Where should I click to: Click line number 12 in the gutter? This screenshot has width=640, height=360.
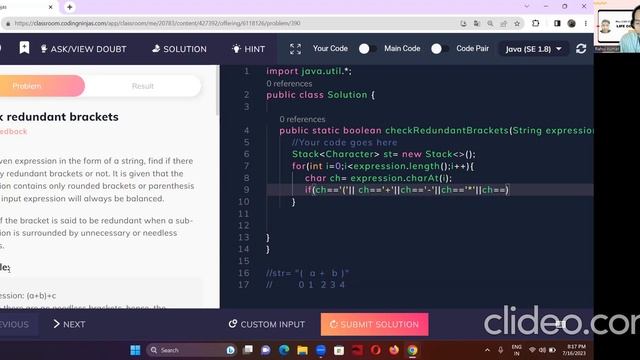244,225
